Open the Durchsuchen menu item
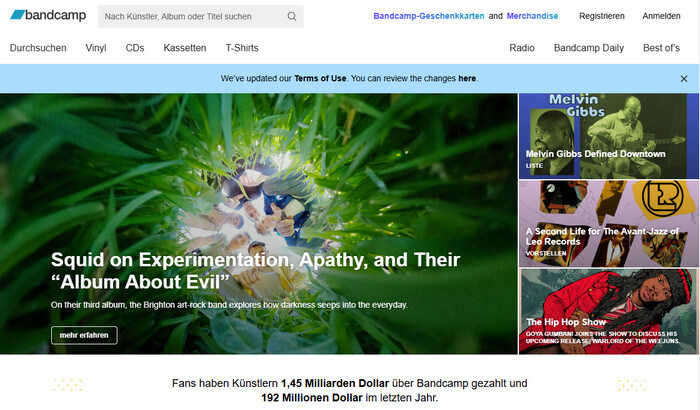The width and height of the screenshot is (700, 410). [x=38, y=48]
